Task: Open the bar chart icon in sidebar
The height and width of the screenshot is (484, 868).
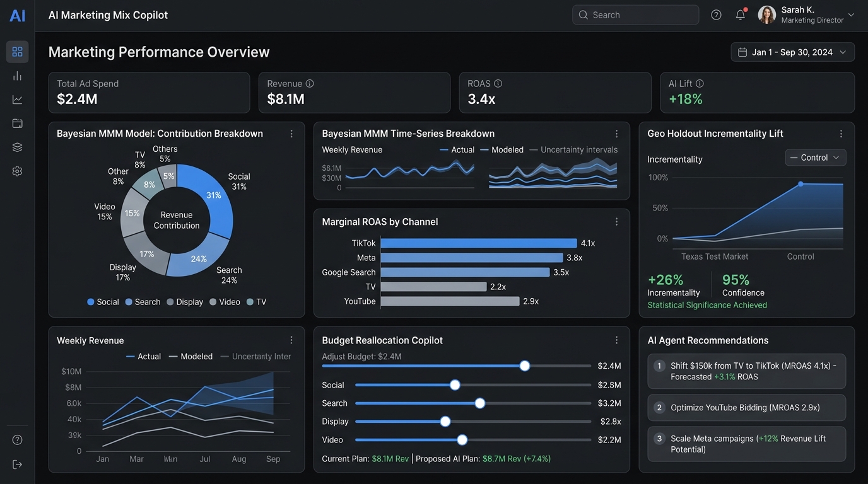Action: [17, 76]
